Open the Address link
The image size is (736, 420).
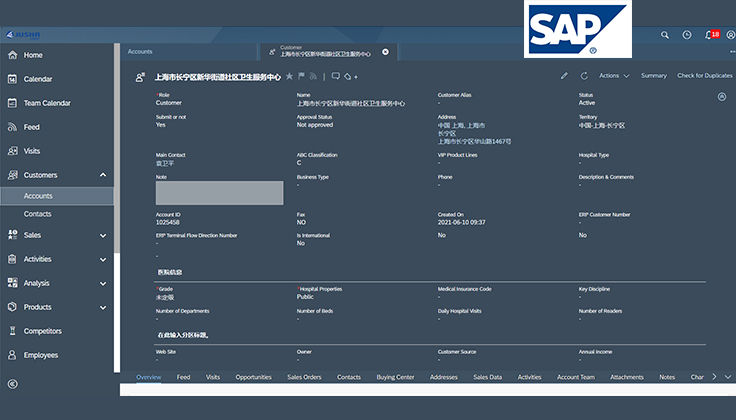tap(474, 133)
